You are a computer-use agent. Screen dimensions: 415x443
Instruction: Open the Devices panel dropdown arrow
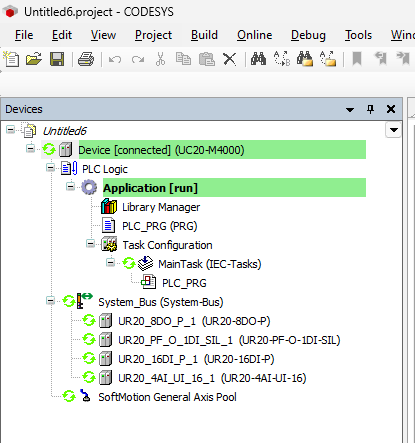click(350, 109)
